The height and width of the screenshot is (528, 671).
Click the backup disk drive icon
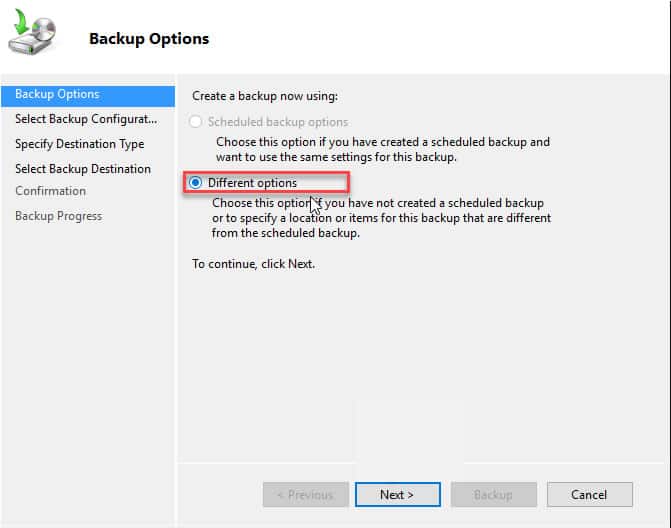click(32, 32)
